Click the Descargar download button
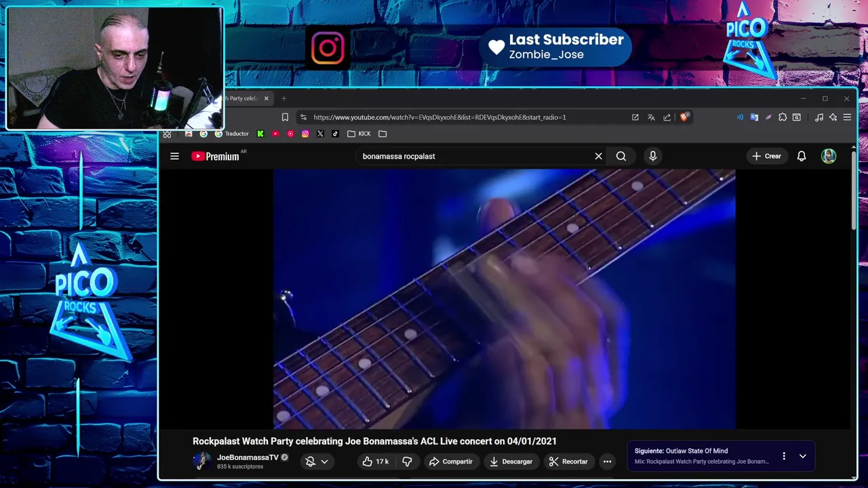Viewport: 868px width, 488px height. pyautogui.click(x=511, y=462)
